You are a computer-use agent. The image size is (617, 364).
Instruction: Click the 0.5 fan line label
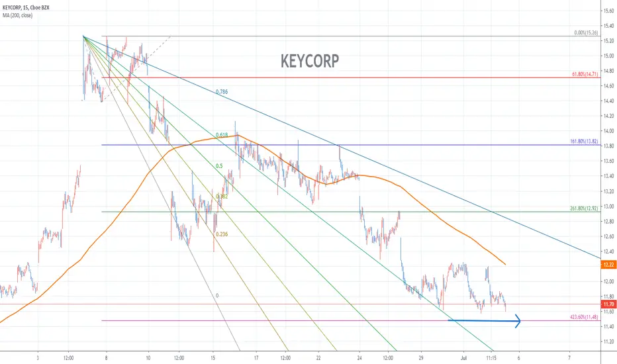219,166
